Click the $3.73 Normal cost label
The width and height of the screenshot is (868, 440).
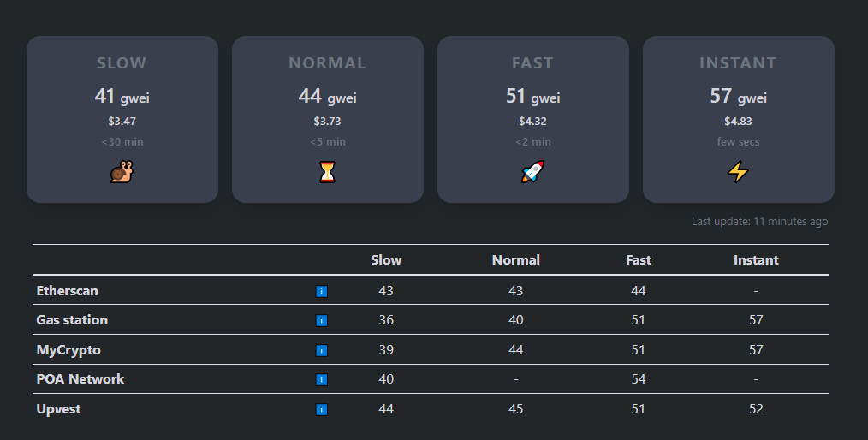(327, 122)
